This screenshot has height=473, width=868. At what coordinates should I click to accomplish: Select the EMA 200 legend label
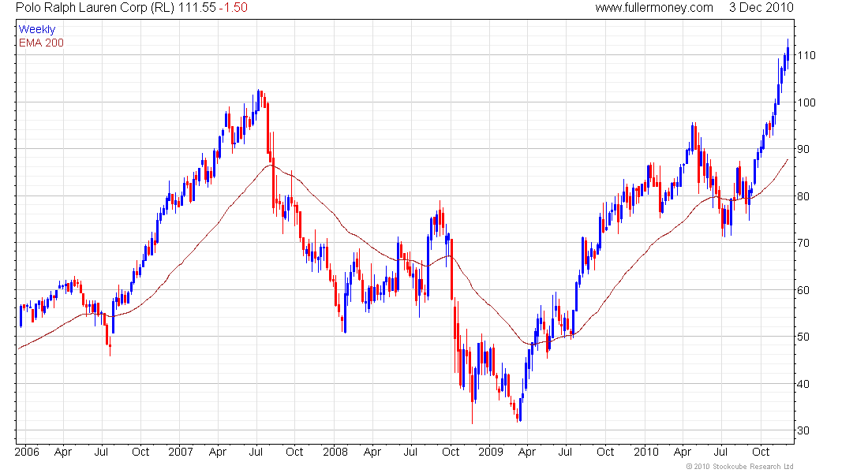pos(41,43)
